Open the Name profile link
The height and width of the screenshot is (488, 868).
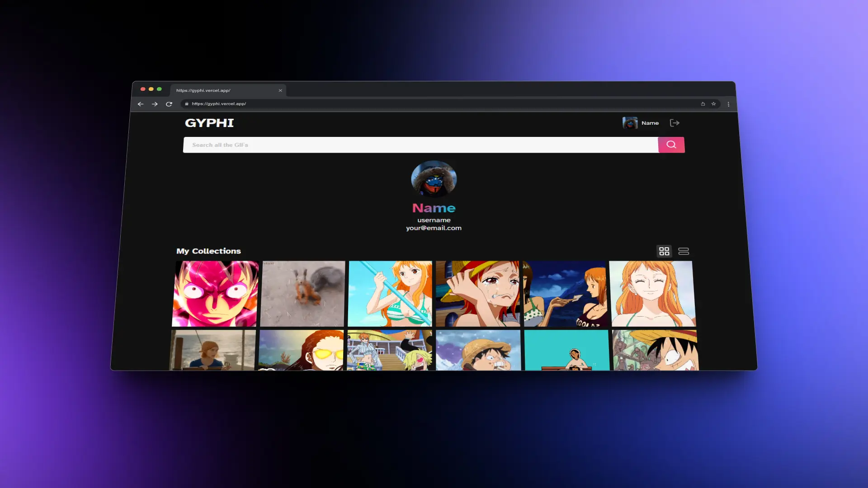pos(434,208)
